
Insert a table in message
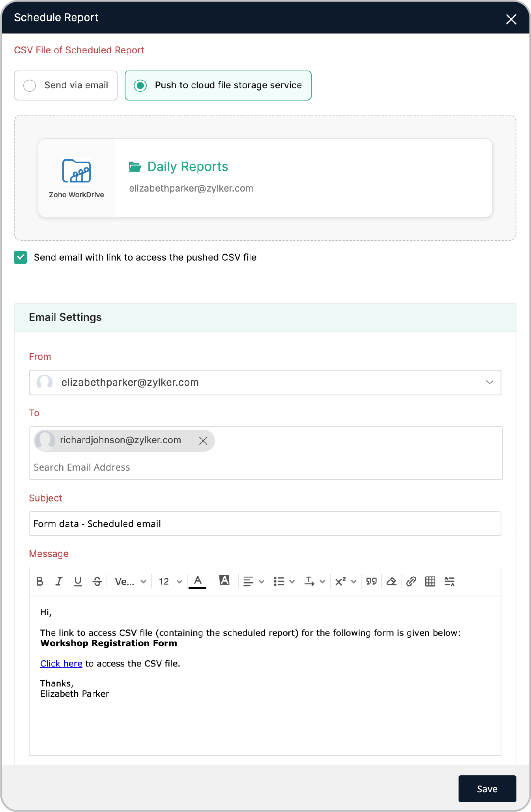(430, 581)
